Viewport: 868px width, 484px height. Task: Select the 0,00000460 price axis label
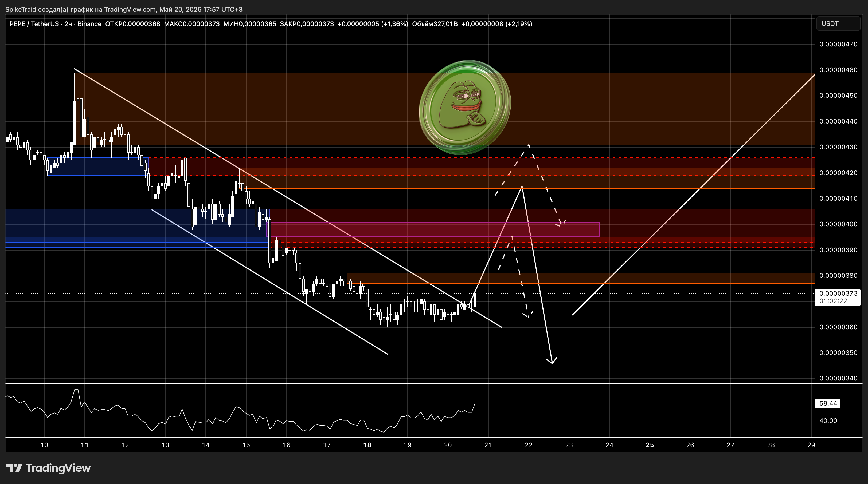[x=838, y=70]
